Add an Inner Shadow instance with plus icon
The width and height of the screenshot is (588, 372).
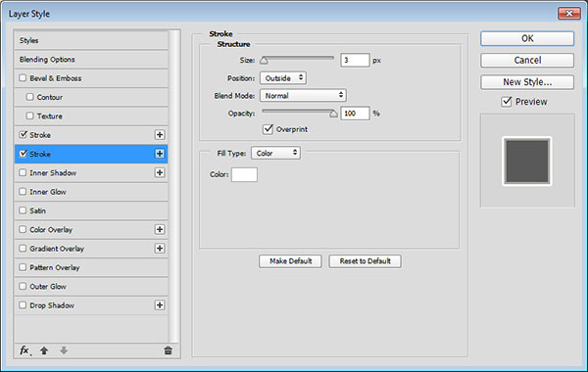click(x=160, y=172)
